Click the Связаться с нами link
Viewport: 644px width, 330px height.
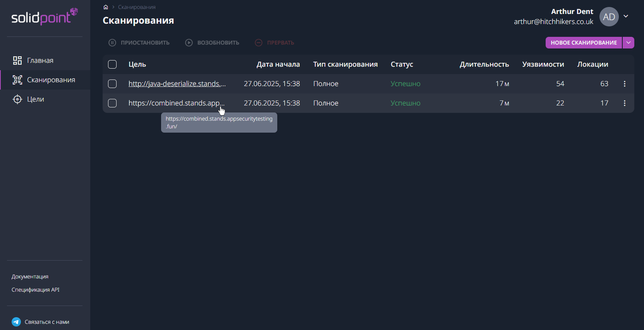click(x=47, y=322)
